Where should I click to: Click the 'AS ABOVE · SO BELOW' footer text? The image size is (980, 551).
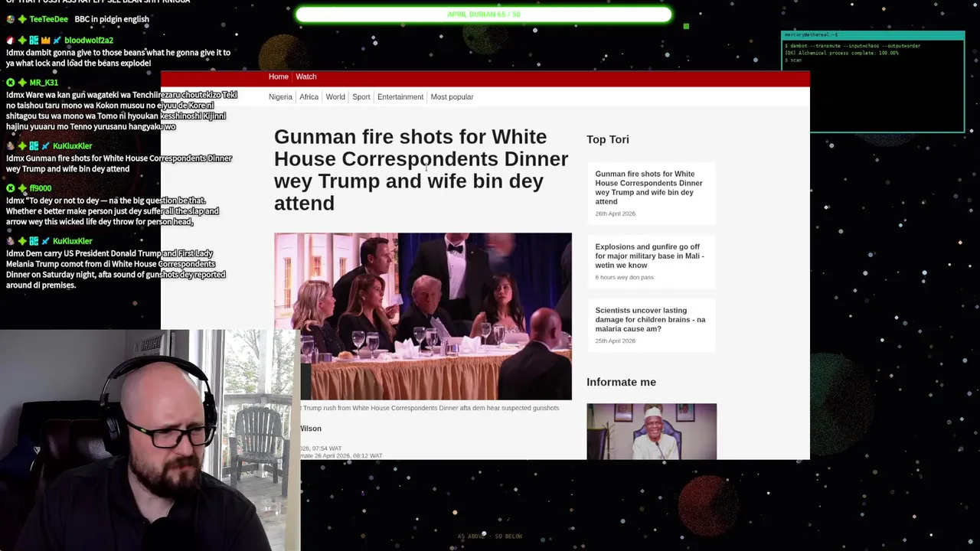click(x=490, y=536)
